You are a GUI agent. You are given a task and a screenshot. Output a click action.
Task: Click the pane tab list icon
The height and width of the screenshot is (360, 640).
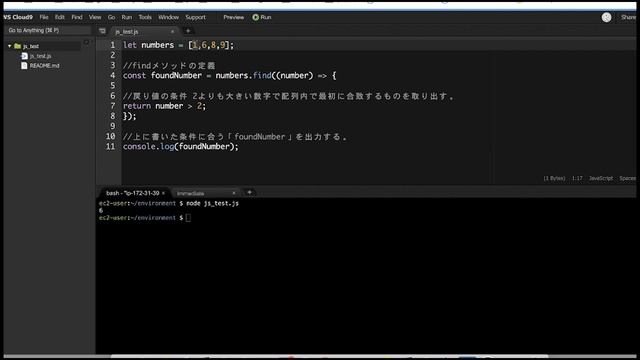(102, 31)
